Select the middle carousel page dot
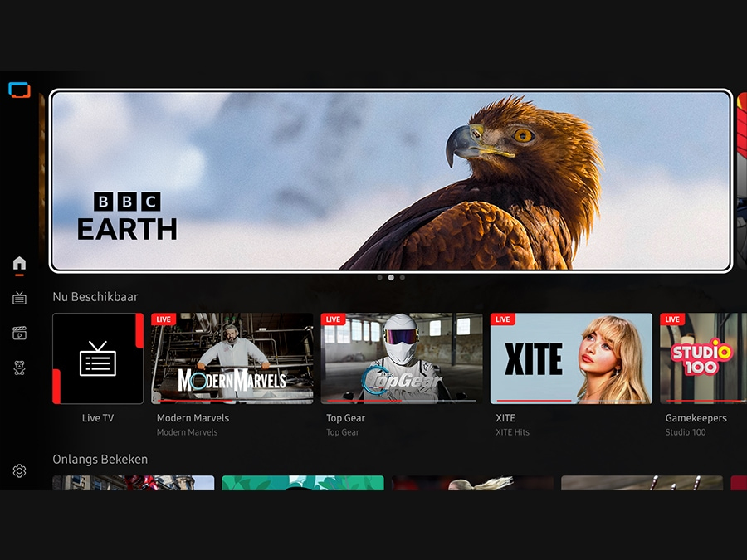 391,277
